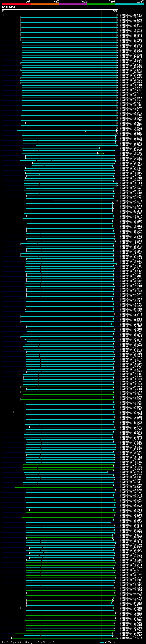Select the UniRef100_Q015F2 label
The width and height of the screenshot is (146, 644).
[131, 163]
